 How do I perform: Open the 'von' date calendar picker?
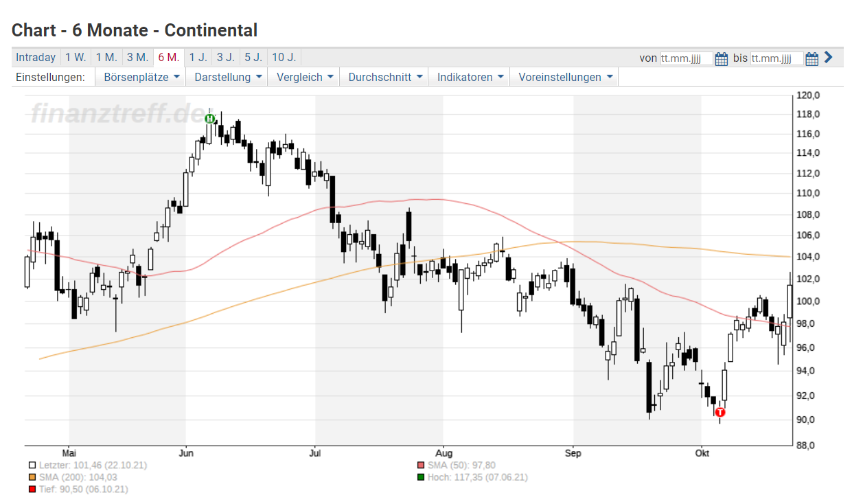[721, 58]
